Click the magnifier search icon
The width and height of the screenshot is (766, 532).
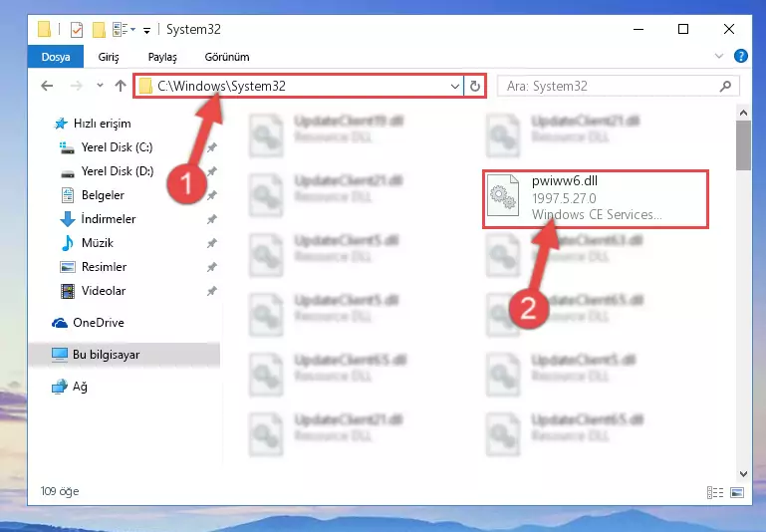(726, 87)
